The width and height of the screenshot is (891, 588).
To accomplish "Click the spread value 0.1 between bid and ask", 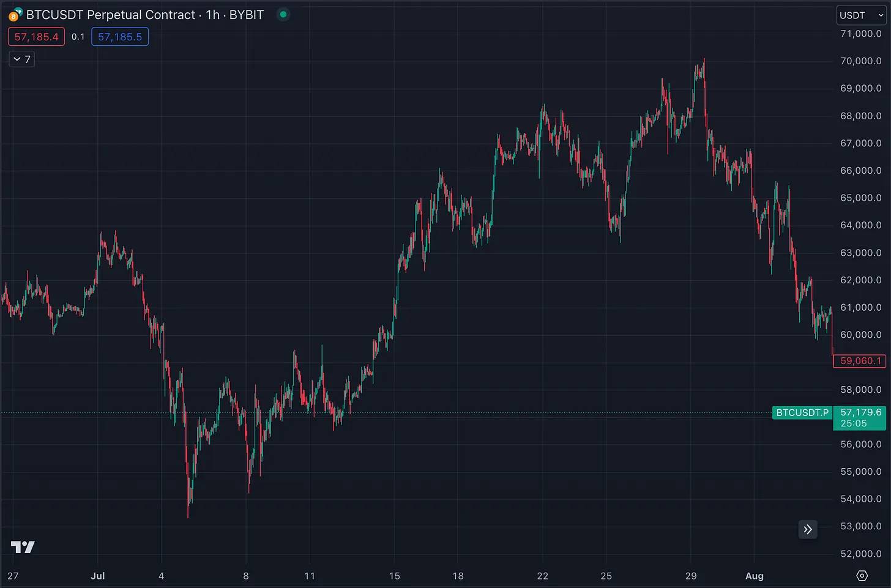I will 78,37.
